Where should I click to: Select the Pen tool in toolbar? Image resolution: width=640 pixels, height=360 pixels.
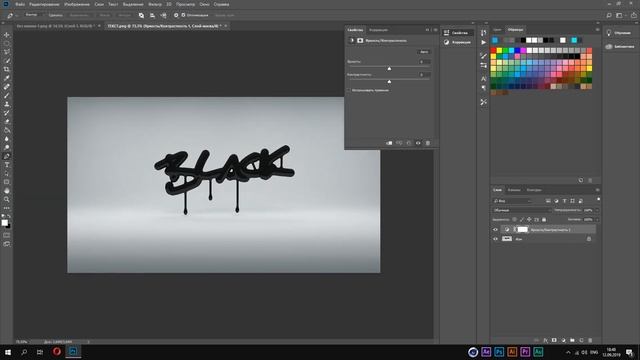point(7,156)
